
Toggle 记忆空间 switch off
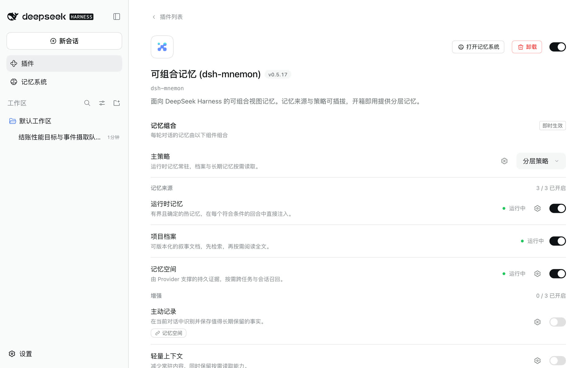[557, 274]
